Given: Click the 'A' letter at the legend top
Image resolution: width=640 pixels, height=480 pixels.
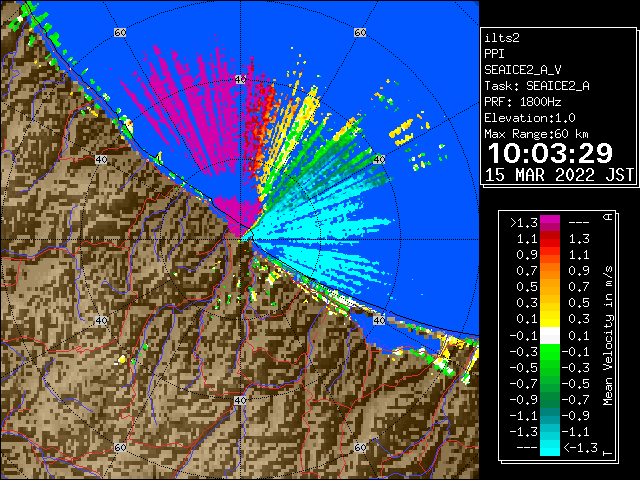Looking at the screenshot, I should coord(608,217).
